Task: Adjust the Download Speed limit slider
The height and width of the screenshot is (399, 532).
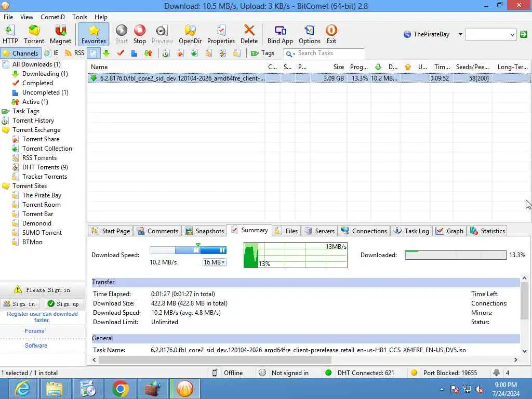Action: coord(188,250)
